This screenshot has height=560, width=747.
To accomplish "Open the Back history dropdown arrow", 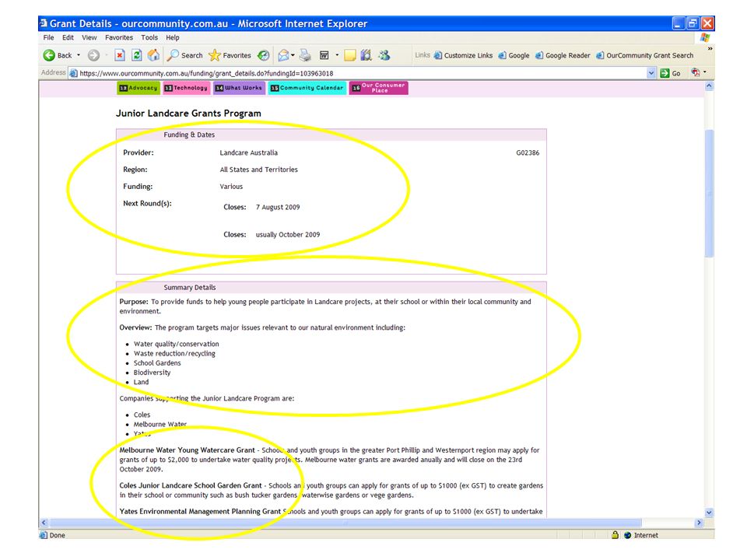I will pos(79,55).
